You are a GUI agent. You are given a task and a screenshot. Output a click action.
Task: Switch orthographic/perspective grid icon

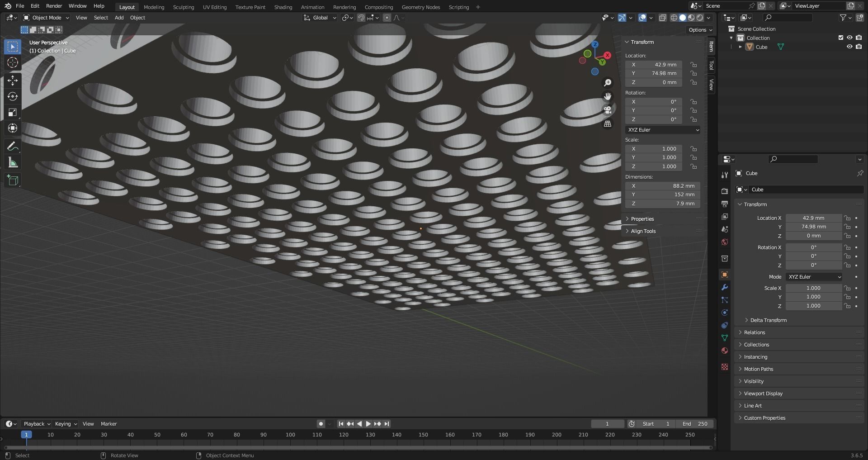tap(608, 124)
